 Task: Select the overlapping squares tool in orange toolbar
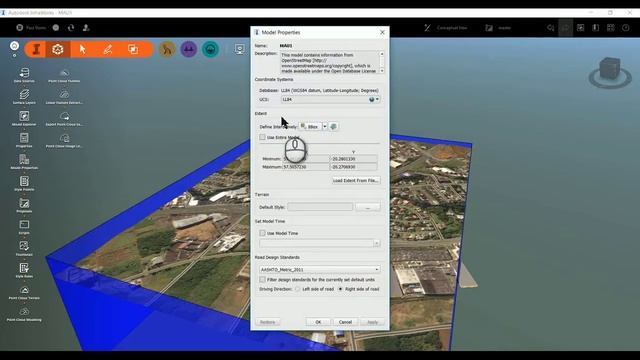tap(133, 49)
